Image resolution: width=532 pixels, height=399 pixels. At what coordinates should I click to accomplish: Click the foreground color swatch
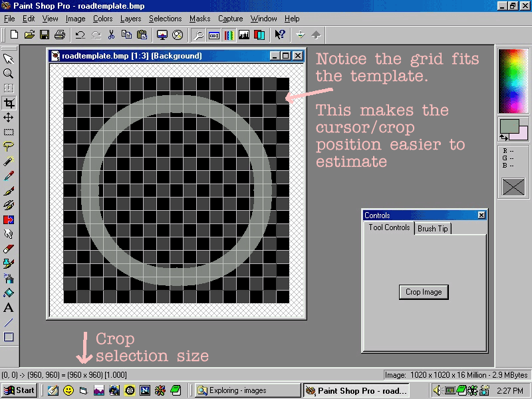508,126
